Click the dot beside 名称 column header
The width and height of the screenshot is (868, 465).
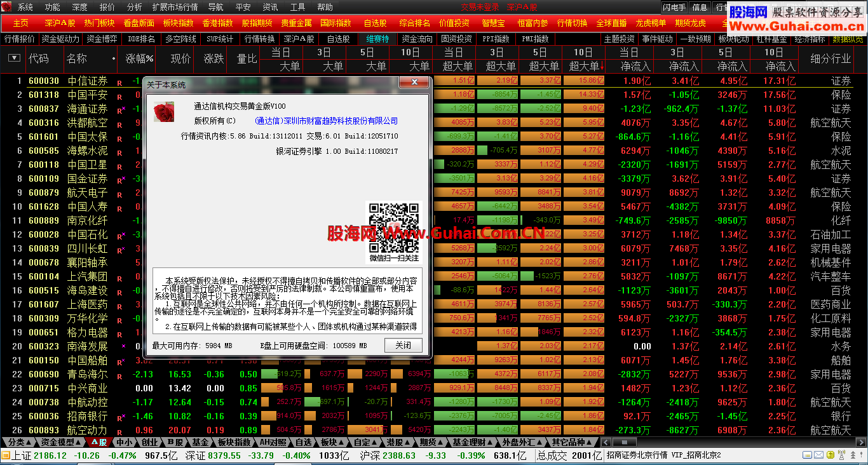(x=114, y=58)
